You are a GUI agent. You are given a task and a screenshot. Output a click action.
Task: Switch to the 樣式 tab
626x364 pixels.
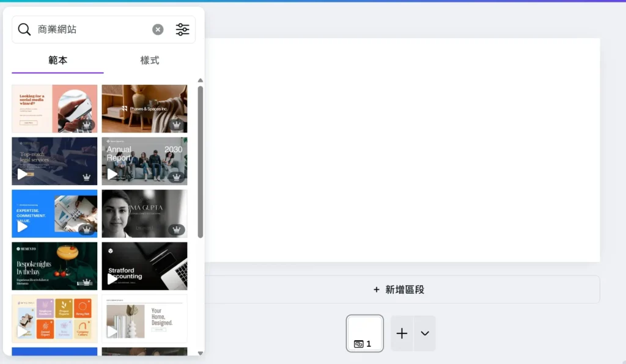click(x=150, y=60)
